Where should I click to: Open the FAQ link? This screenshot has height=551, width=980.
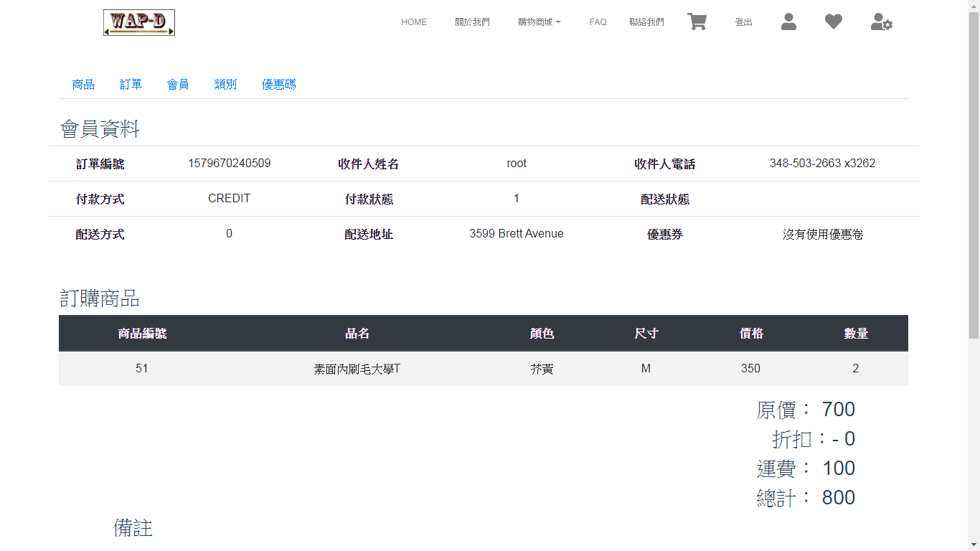[598, 22]
